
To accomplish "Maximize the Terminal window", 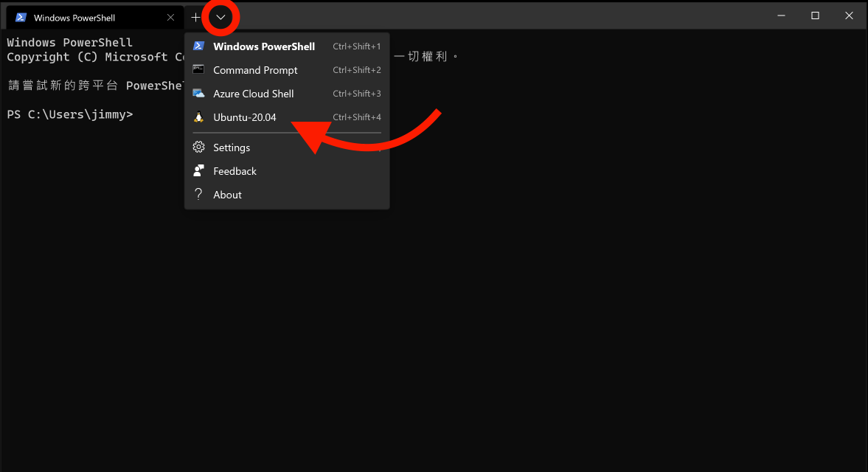I will click(x=815, y=15).
